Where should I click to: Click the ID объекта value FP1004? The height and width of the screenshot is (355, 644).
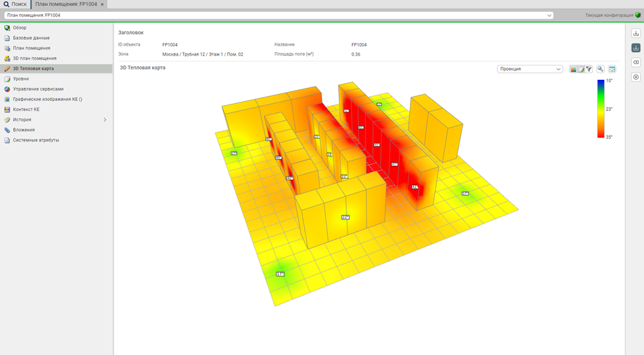170,45
